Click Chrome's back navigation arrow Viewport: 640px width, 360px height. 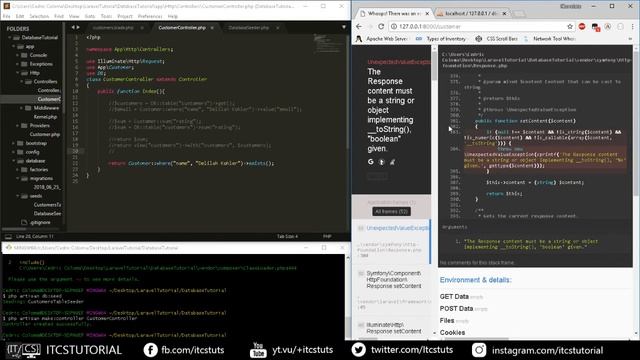click(x=359, y=27)
